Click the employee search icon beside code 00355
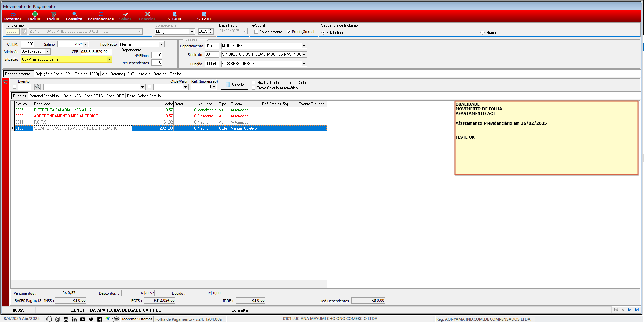This screenshot has width=644, height=322. pos(24,31)
